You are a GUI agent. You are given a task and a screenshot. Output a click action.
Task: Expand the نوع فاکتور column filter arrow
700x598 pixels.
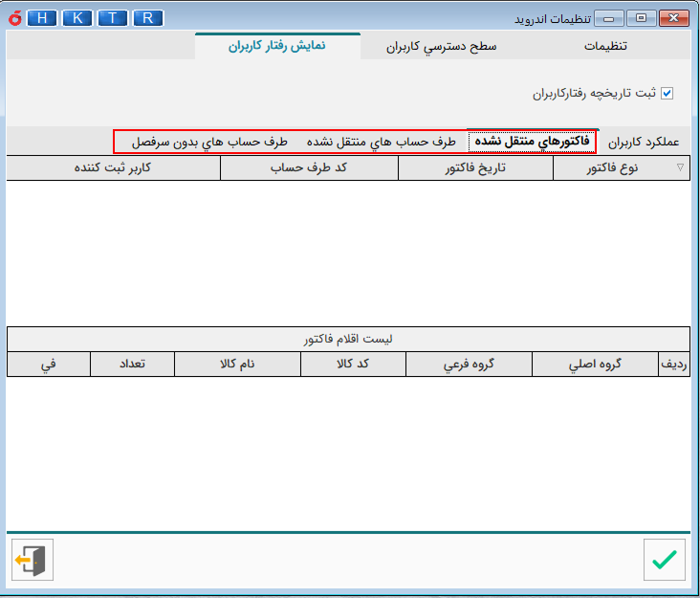pos(680,167)
